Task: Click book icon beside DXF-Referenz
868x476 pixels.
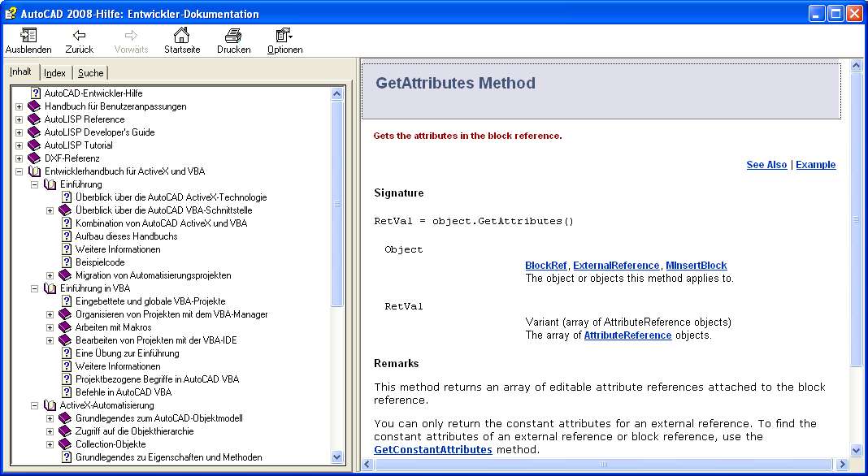Action: (34, 158)
